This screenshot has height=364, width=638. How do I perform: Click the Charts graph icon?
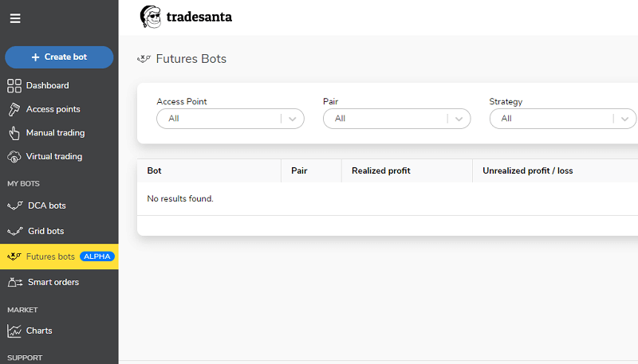coord(14,331)
